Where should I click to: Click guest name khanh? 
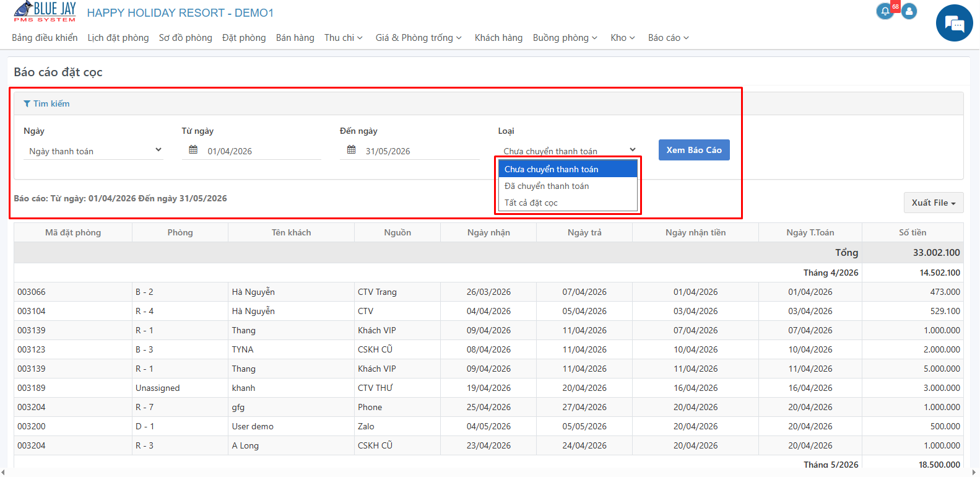coord(243,388)
